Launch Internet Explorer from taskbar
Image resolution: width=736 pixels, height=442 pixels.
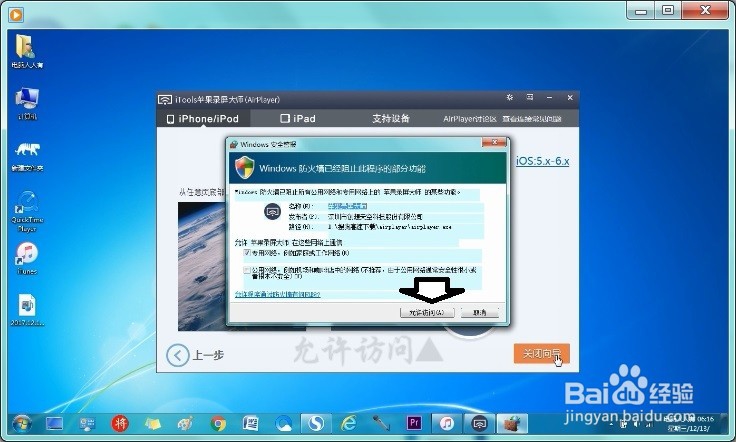[348, 424]
